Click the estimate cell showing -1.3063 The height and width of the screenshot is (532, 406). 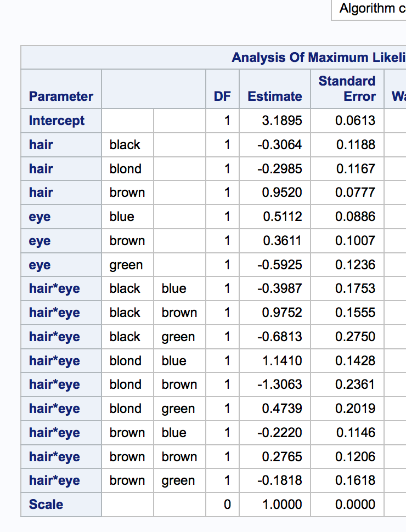[280, 384]
